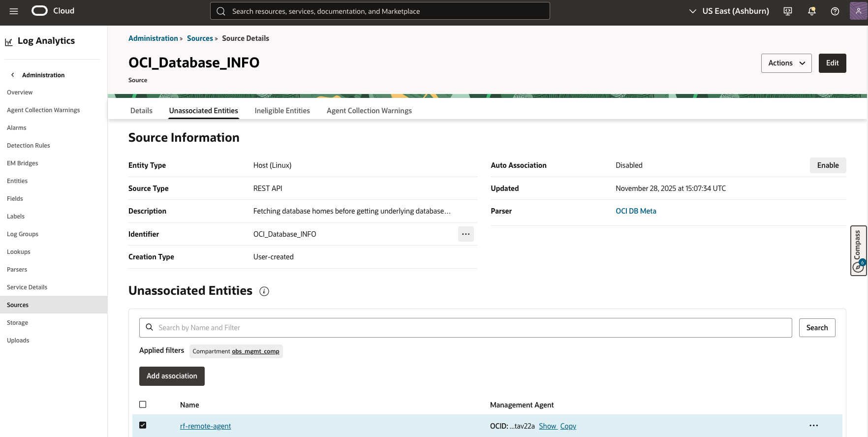This screenshot has width=868, height=437.
Task: Open the help question mark icon
Action: tap(835, 11)
